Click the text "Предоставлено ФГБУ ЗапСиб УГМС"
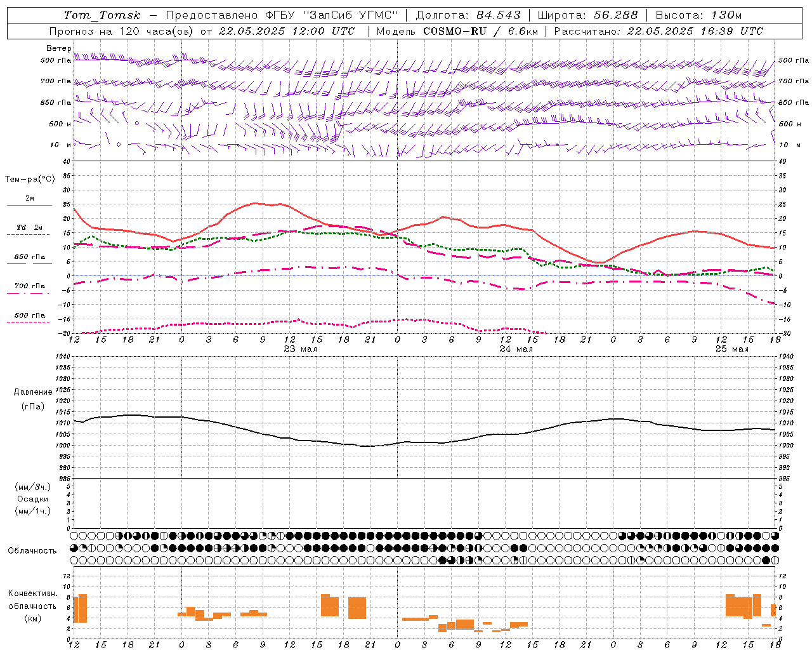This screenshot has width=812, height=650. tap(282, 15)
